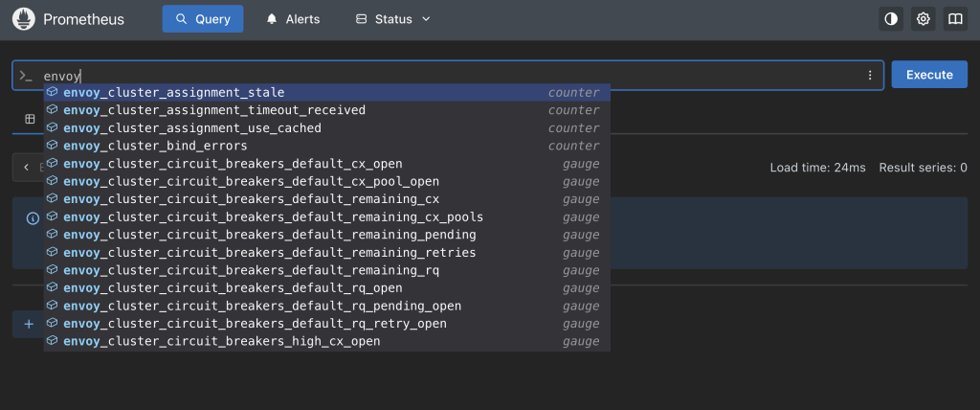Click the Prometheus title text
Viewport: 980px width, 410px height.
(x=84, y=19)
